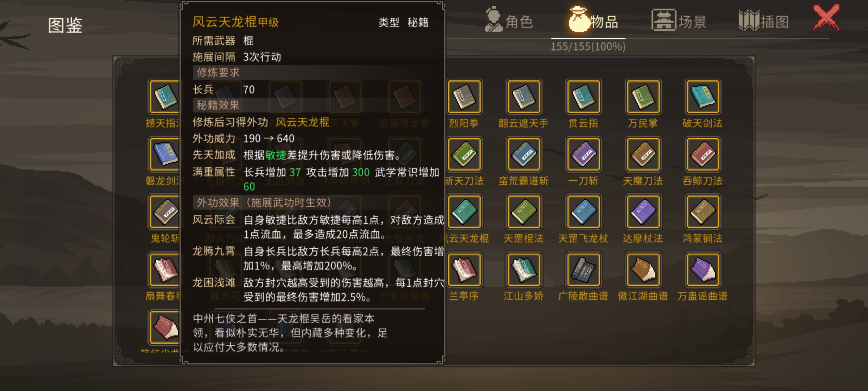This screenshot has width=868, height=391.
Task: Choose the 蛮荒霸道斩 scroll icon
Action: click(524, 154)
